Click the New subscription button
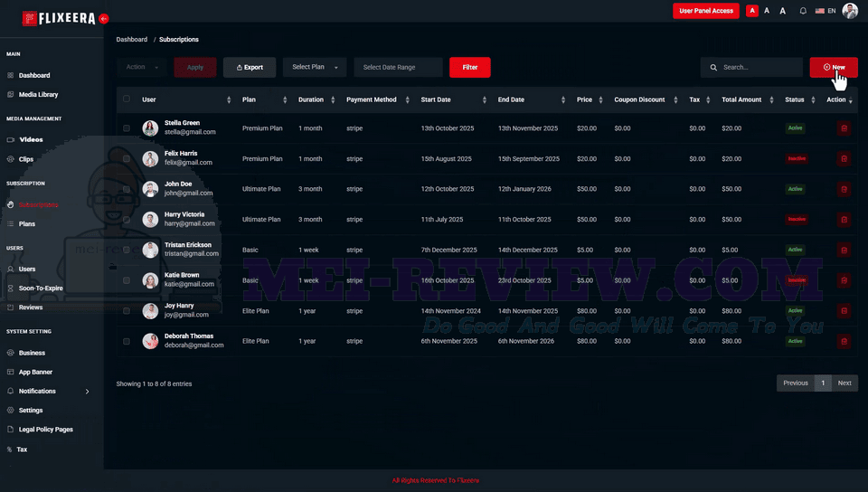This screenshot has height=492, width=868. point(834,67)
